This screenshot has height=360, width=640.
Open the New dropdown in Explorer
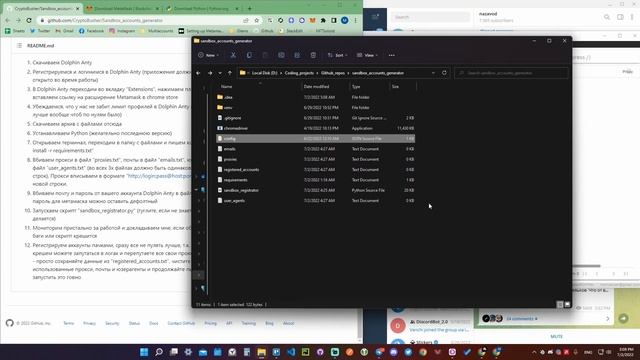[209, 55]
